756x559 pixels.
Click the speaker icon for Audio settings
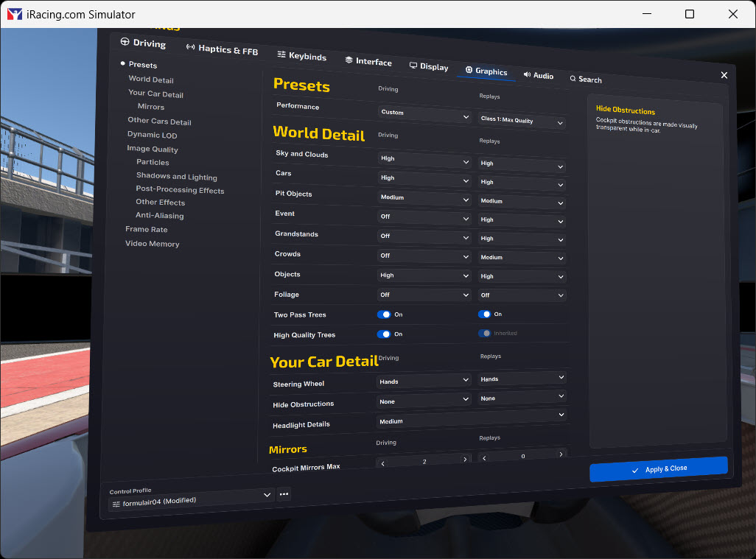(527, 74)
